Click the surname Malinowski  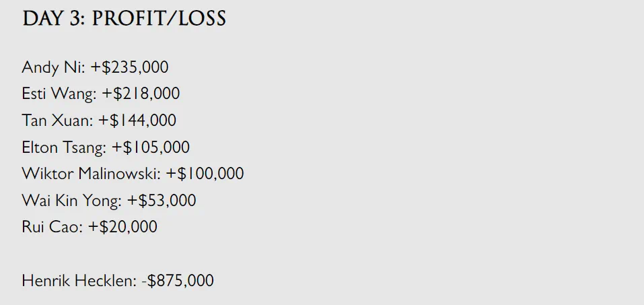(x=120, y=173)
